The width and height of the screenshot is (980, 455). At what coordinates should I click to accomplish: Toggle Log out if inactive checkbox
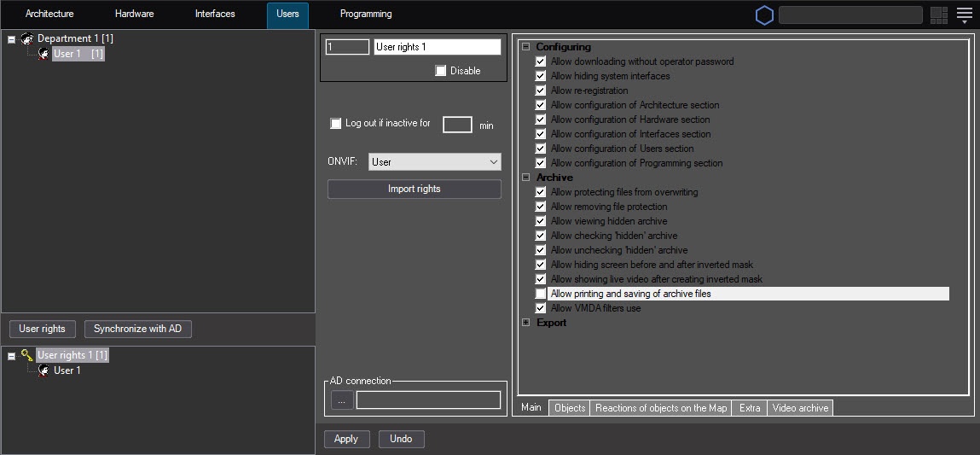click(336, 124)
